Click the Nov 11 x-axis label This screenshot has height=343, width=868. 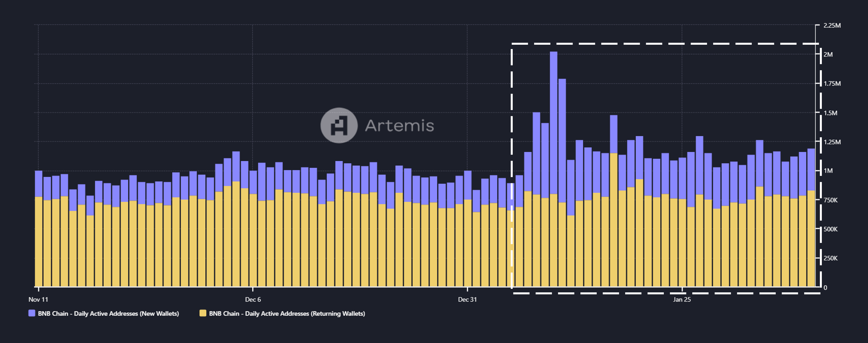click(38, 299)
